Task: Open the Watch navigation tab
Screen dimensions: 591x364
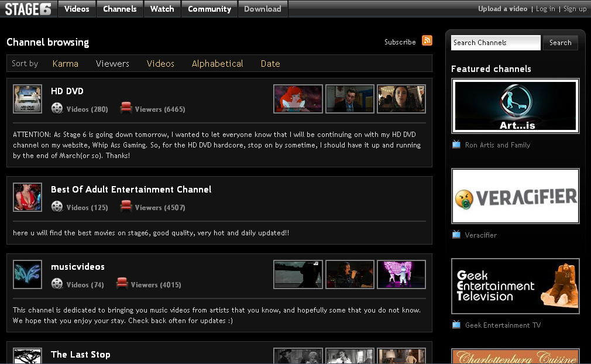Action: tap(162, 9)
